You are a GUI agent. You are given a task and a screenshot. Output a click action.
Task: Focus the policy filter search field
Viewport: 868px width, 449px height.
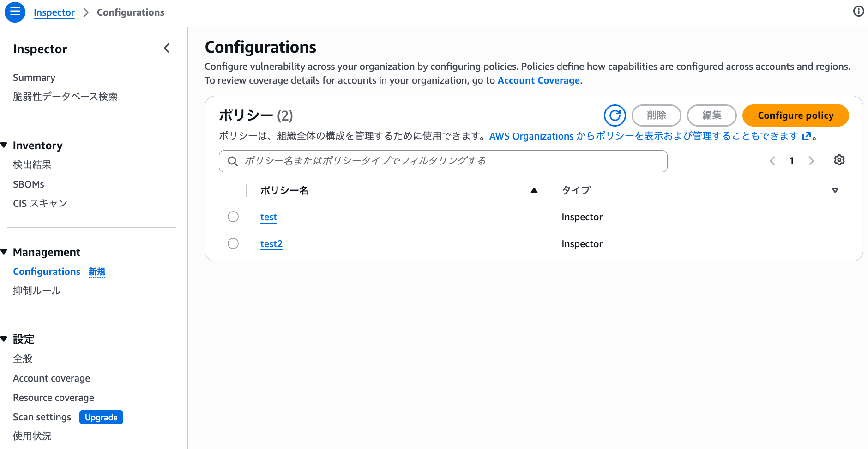click(443, 161)
